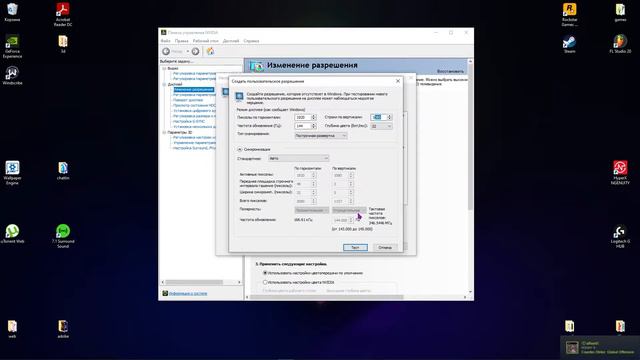This screenshot has width=640, height=360.
Task: Launch HyperX NGENUITY desktop icon
Action: pos(620,173)
